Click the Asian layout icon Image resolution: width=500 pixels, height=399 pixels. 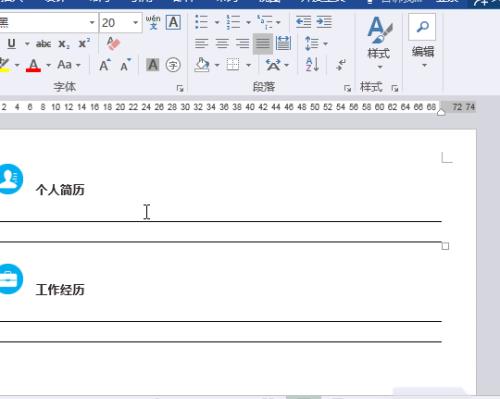273,64
